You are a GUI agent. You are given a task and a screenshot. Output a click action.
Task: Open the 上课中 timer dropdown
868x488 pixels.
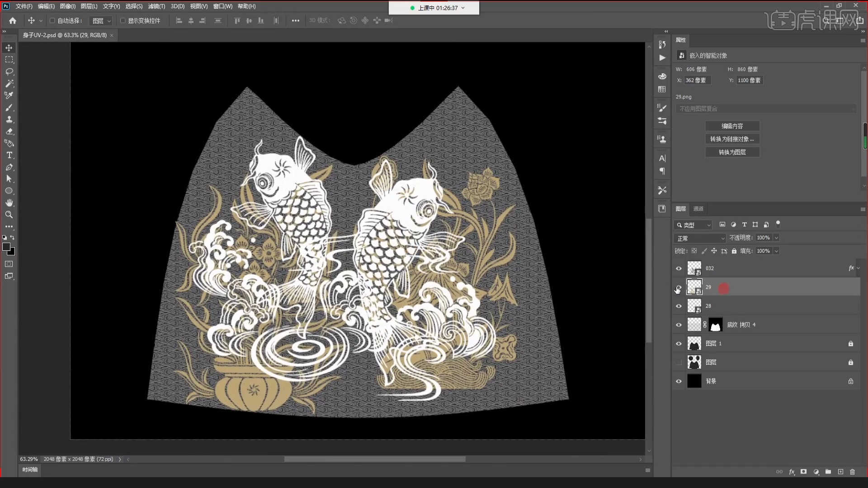463,8
